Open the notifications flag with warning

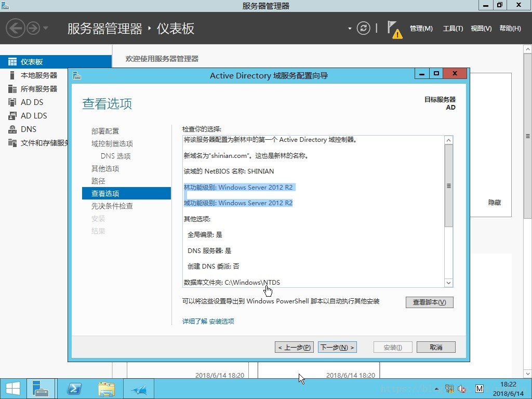[x=395, y=30]
